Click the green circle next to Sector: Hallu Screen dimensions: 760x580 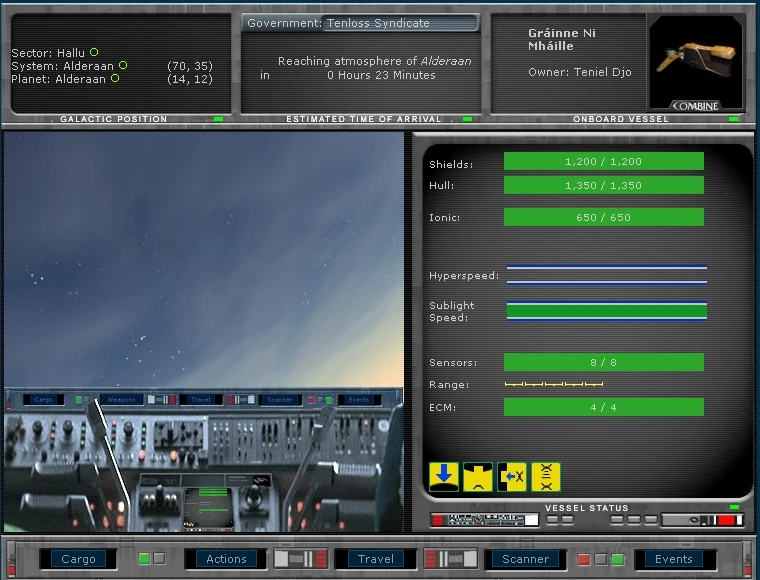tap(94, 52)
